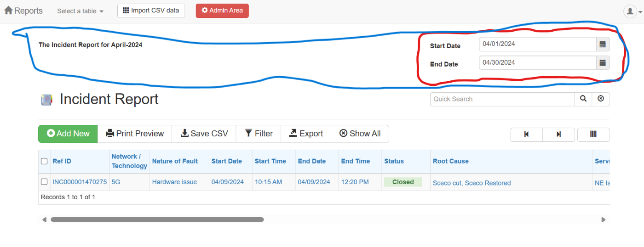Sort by the End Time column header
This screenshot has height=247, width=644.
(x=356, y=161)
